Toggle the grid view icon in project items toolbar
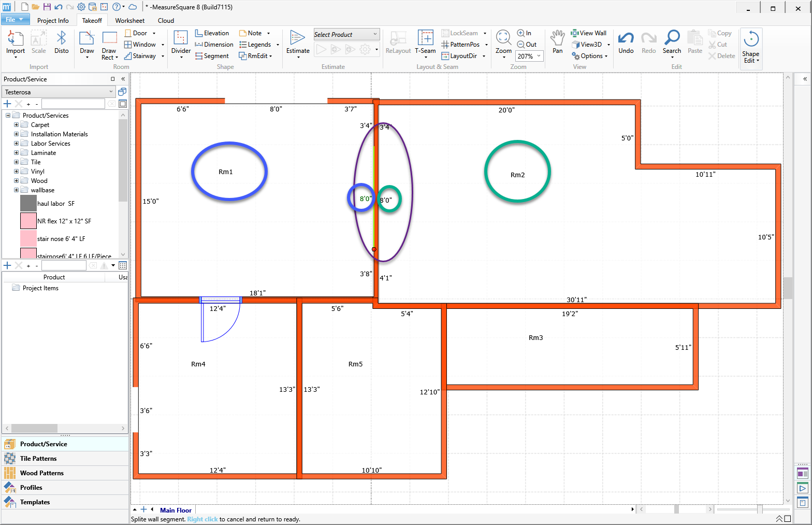The height and width of the screenshot is (525, 812). 123,265
